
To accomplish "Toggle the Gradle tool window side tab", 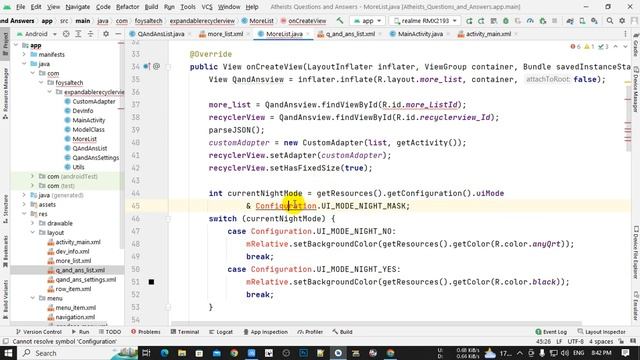I will point(636,44).
